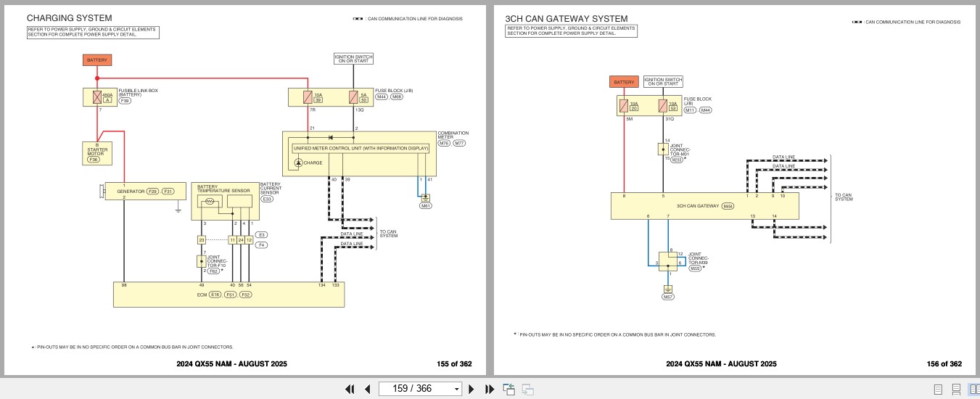Go to the first page
Image resolution: width=980 pixels, height=399 pixels.
coord(350,389)
